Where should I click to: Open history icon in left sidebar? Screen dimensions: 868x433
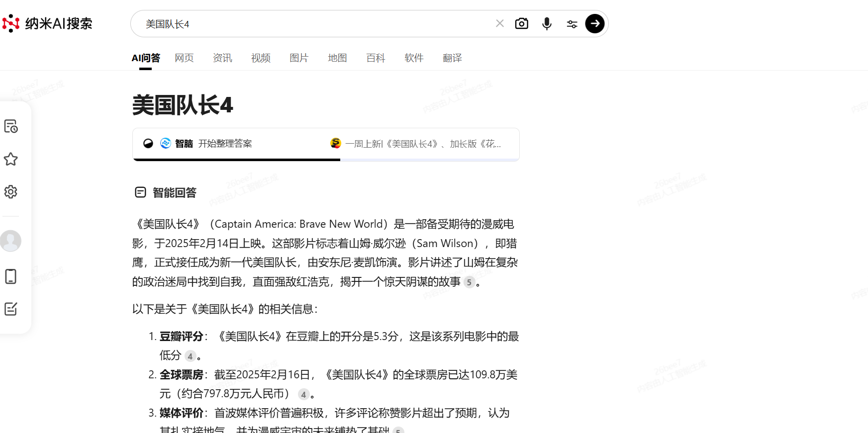pos(11,126)
